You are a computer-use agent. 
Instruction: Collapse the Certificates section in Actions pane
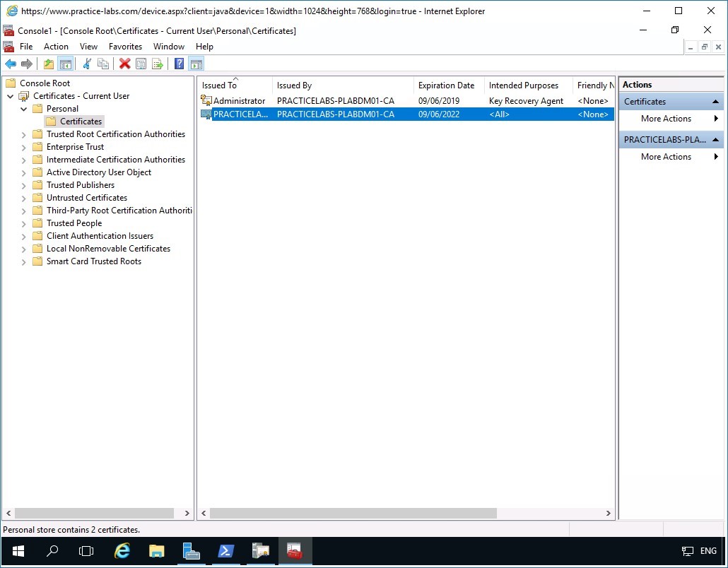point(715,102)
